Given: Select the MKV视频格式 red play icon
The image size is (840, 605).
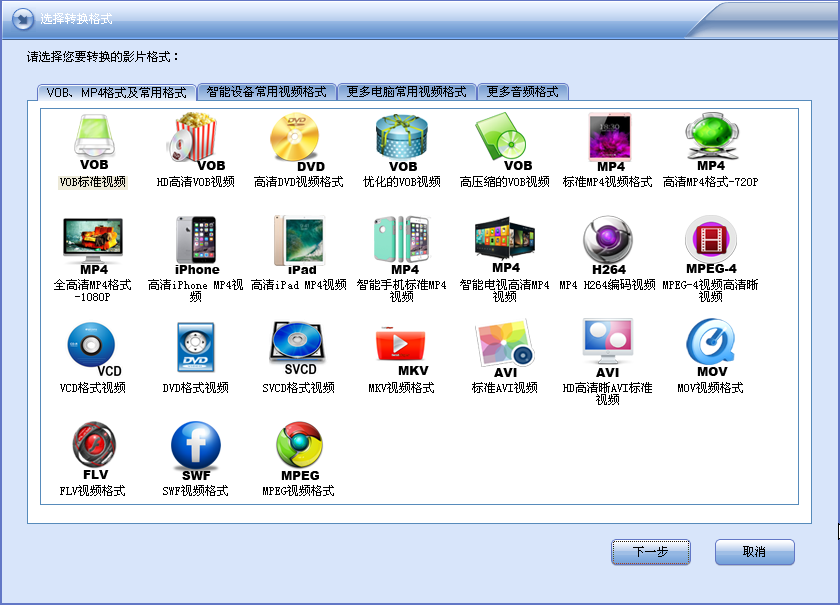Looking at the screenshot, I should pyautogui.click(x=402, y=351).
